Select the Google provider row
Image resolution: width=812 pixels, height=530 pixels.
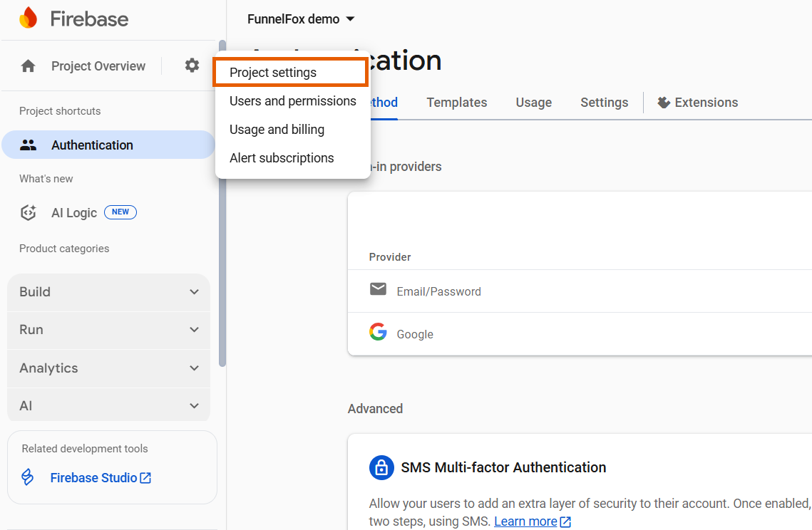(x=580, y=334)
